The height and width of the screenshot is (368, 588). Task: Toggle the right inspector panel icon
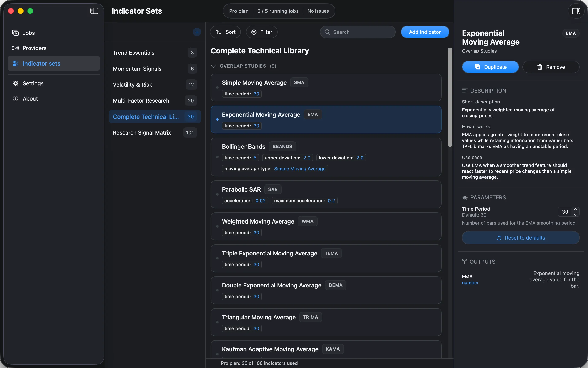point(576,11)
